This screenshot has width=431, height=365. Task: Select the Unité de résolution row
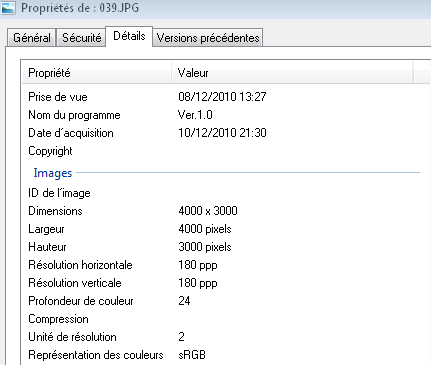pos(225,337)
